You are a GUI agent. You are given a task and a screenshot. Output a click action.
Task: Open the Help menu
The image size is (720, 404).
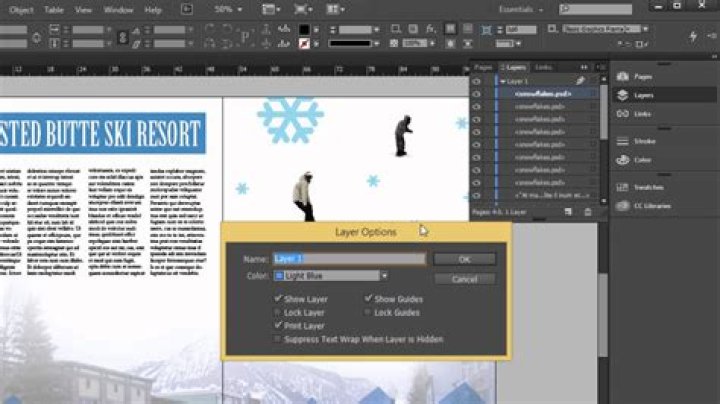coord(153,10)
